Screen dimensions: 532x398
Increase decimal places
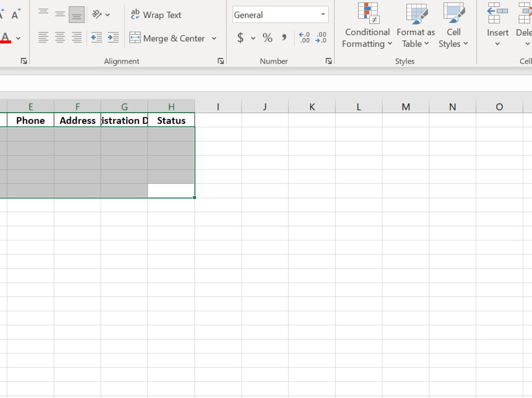(304, 38)
